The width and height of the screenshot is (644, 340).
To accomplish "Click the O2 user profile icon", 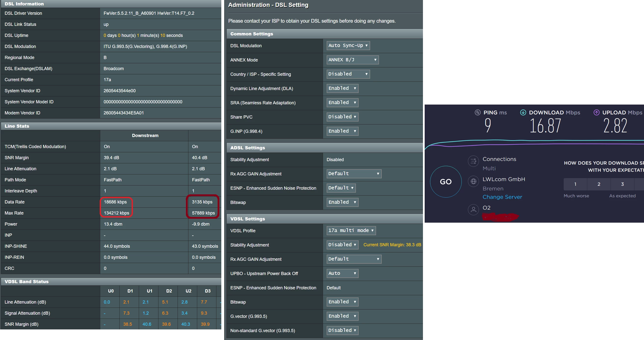I will pos(473,210).
